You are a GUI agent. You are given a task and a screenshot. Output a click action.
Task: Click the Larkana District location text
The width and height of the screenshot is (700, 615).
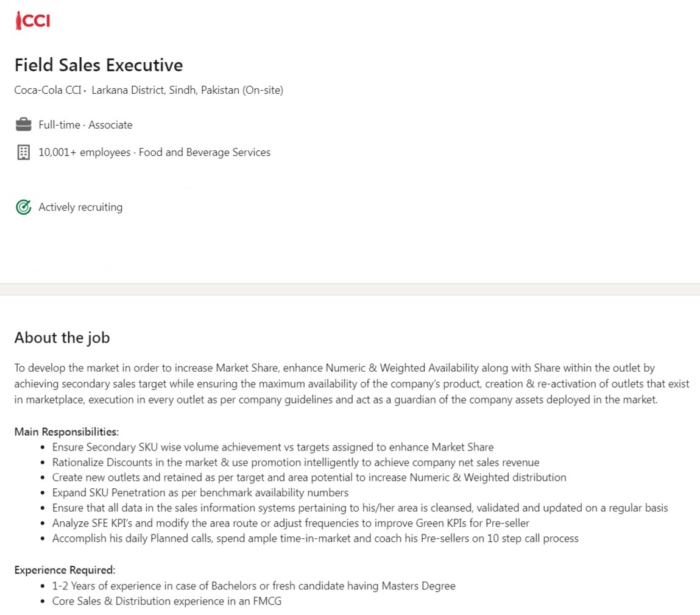[x=187, y=91]
